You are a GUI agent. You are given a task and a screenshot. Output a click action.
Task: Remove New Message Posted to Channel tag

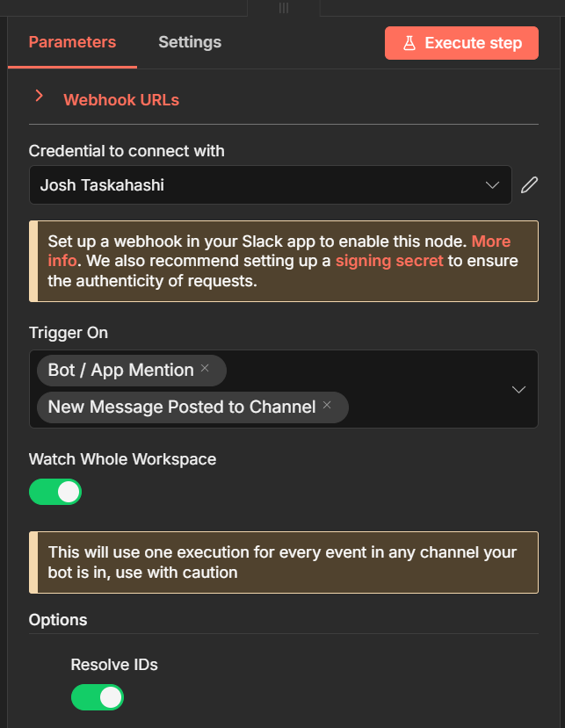[x=327, y=406]
